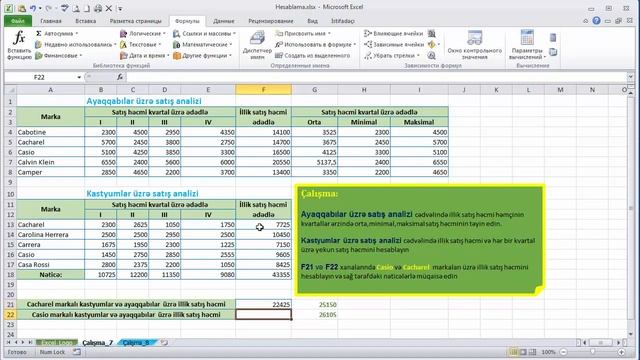
Task: Trace dependents (Зависимые ячейки)
Action: point(394,44)
